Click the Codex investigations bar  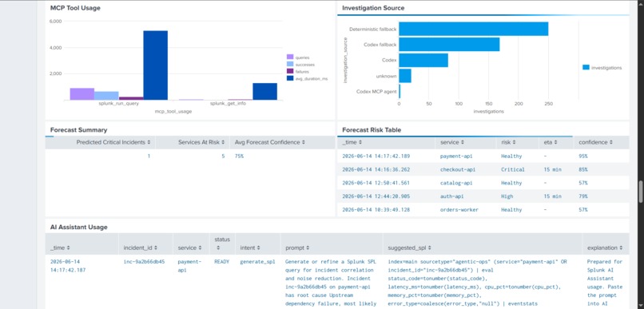[423, 61]
